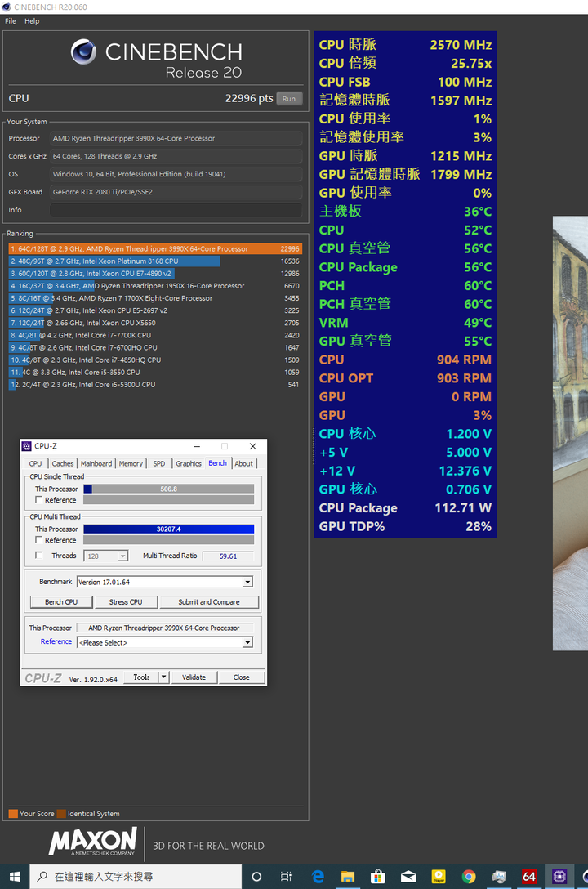Open AIDA64 red 64 taskbar icon
588x889 pixels.
[529, 877]
